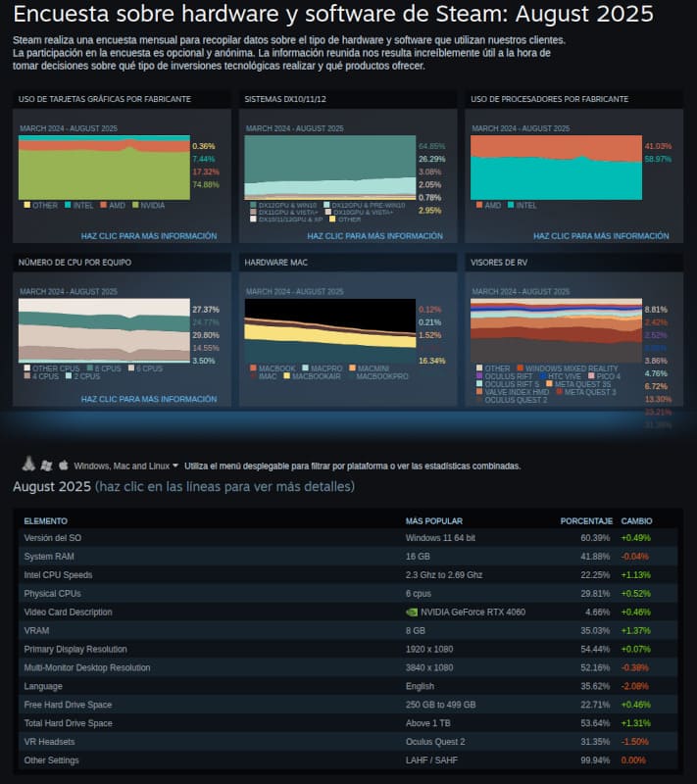
Task: Expand the Multi-Monitor Desktop Resolution row
Action: (348, 667)
